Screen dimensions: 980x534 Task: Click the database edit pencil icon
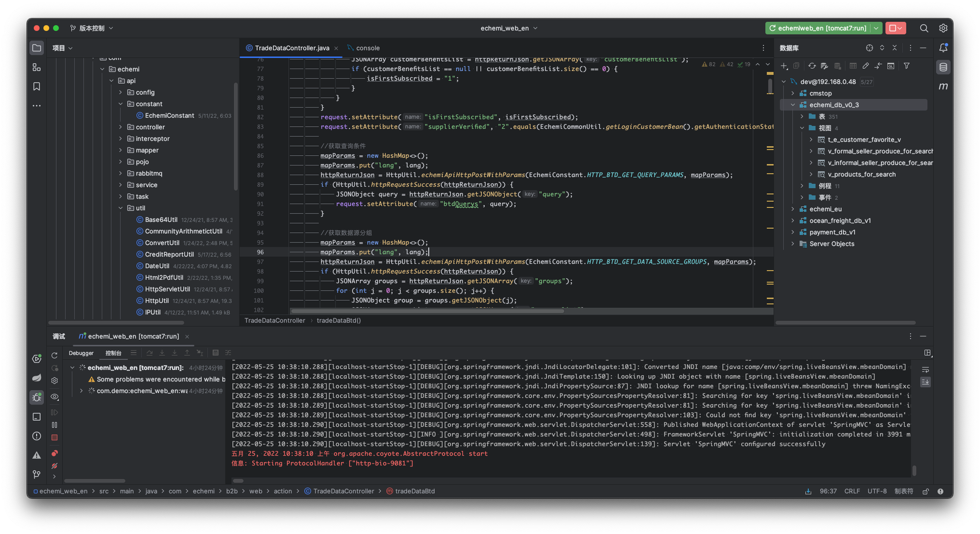866,66
